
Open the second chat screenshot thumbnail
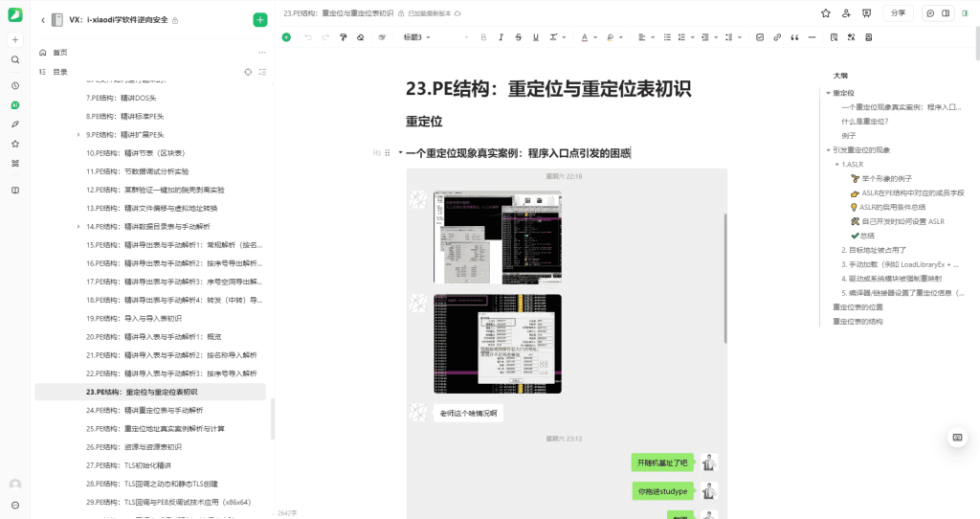click(x=498, y=344)
